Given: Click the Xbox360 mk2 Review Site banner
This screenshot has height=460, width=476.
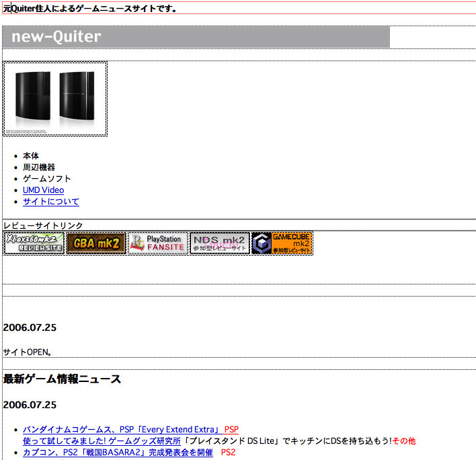Looking at the screenshot, I should pyautogui.click(x=34, y=243).
